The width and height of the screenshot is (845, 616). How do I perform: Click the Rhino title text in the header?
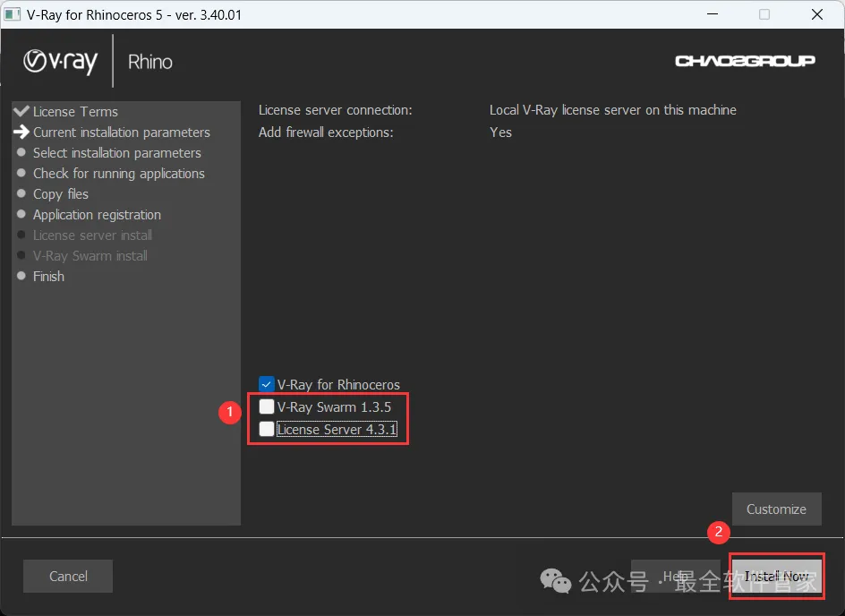point(150,62)
